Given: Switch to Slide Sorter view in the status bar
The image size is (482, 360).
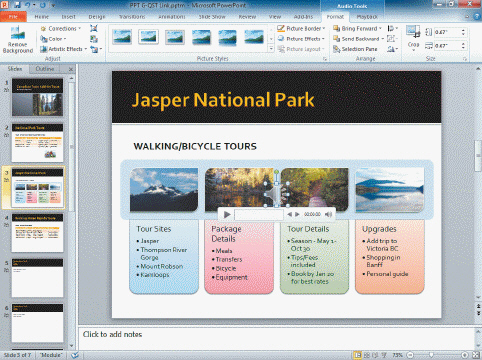Looking at the screenshot, I should (x=367, y=355).
